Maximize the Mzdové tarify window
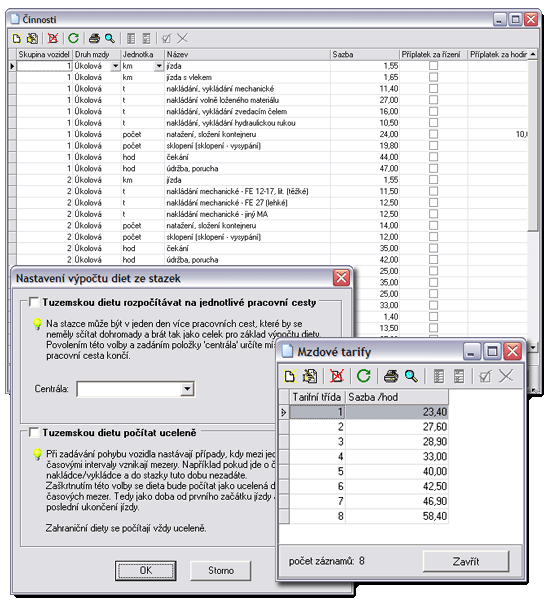The image size is (550, 600). 492,351
